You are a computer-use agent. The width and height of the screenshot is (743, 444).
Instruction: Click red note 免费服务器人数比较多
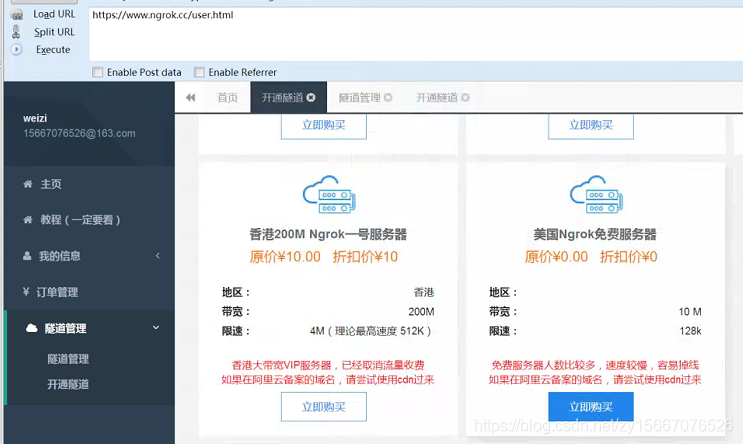pos(595,365)
